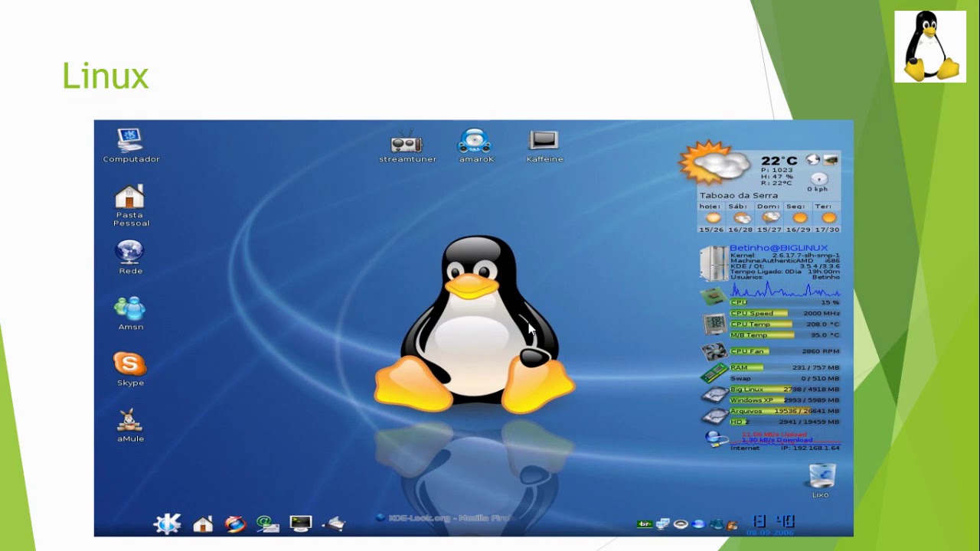
Task: Click the temperature sensor icon beside CPU Temp
Action: pos(714,324)
